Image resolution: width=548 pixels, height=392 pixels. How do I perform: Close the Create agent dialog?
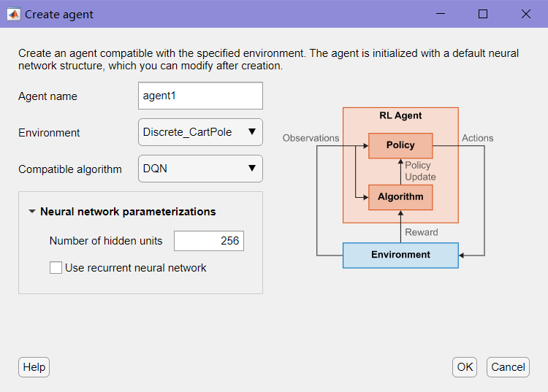[526, 14]
